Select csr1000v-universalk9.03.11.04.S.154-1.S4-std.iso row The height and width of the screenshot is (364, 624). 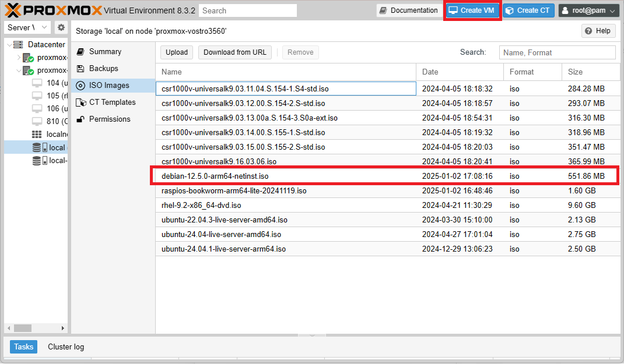point(388,89)
